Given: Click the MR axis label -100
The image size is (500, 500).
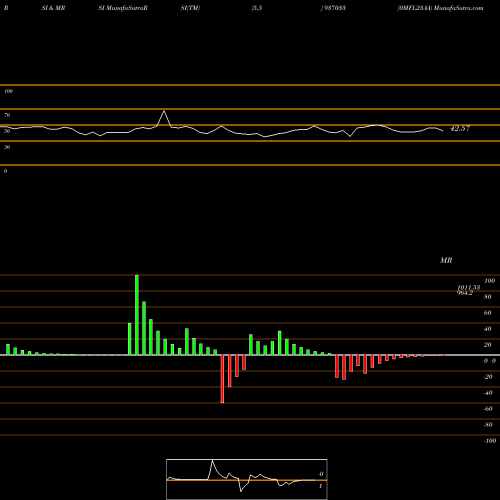Looking at the screenshot, I should point(490,441).
